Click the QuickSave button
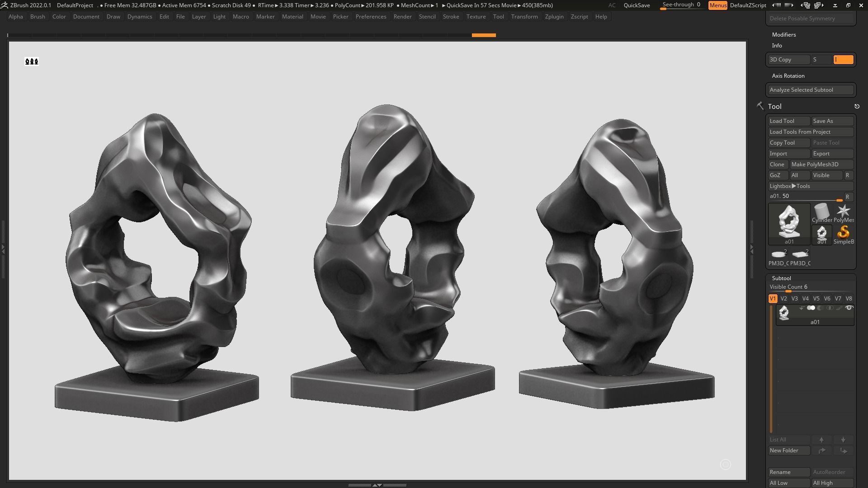The image size is (868, 488). point(637,5)
